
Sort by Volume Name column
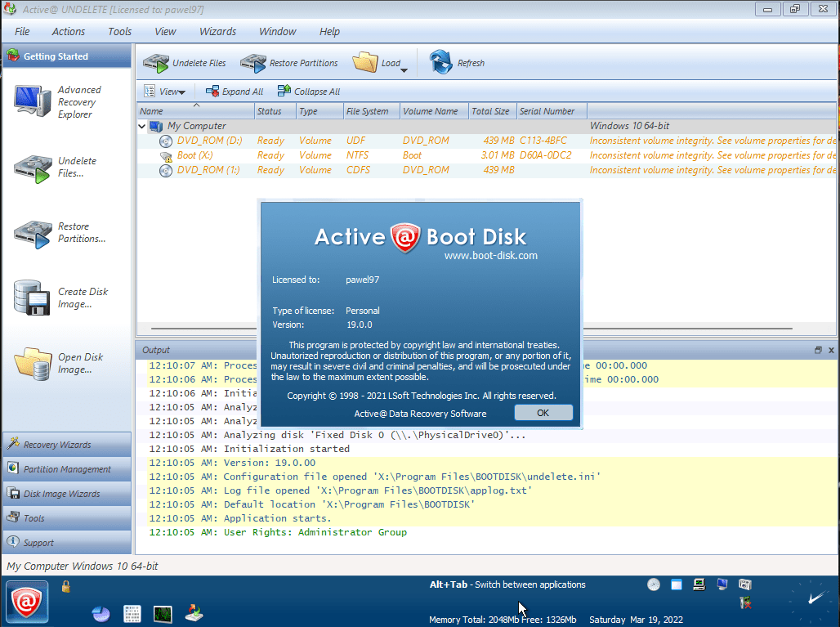434,111
